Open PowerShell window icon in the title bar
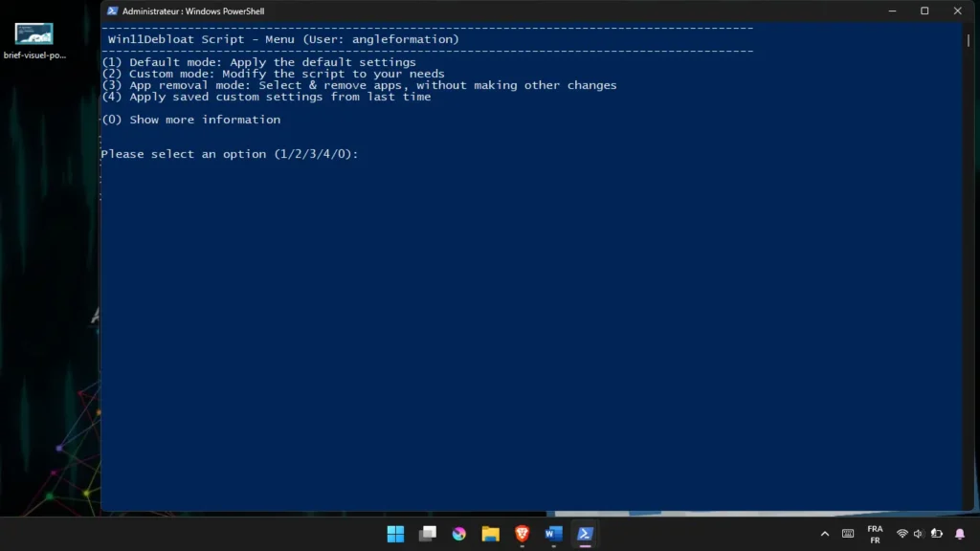 pos(113,11)
